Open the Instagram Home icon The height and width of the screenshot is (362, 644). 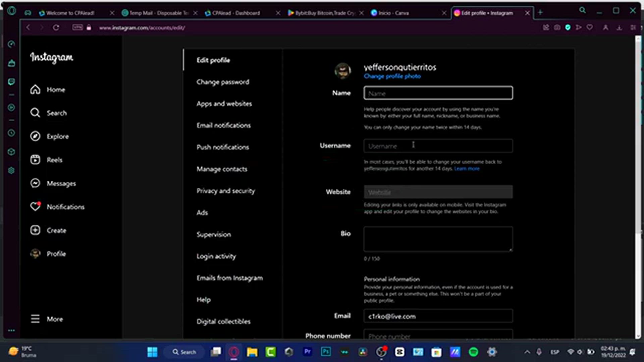point(35,89)
